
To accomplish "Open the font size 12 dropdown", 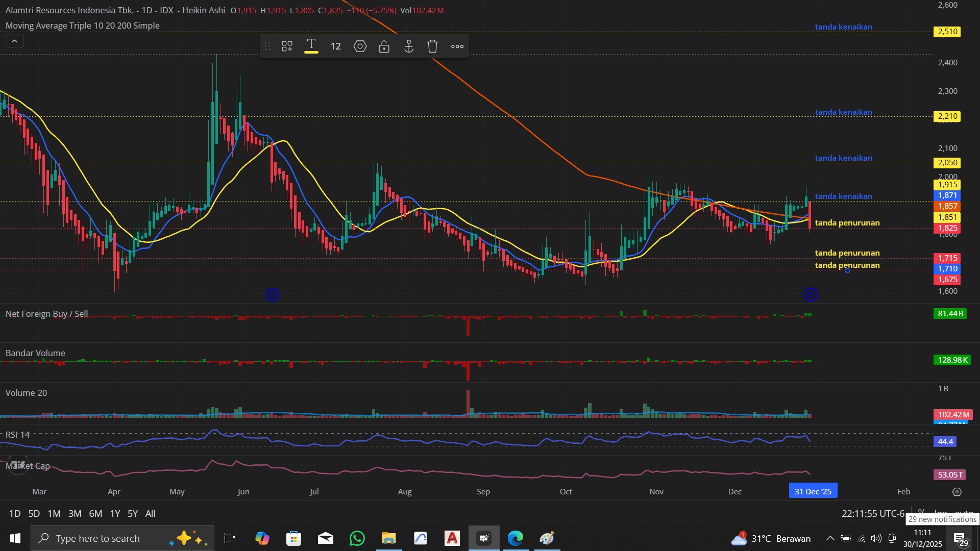I will pos(335,46).
